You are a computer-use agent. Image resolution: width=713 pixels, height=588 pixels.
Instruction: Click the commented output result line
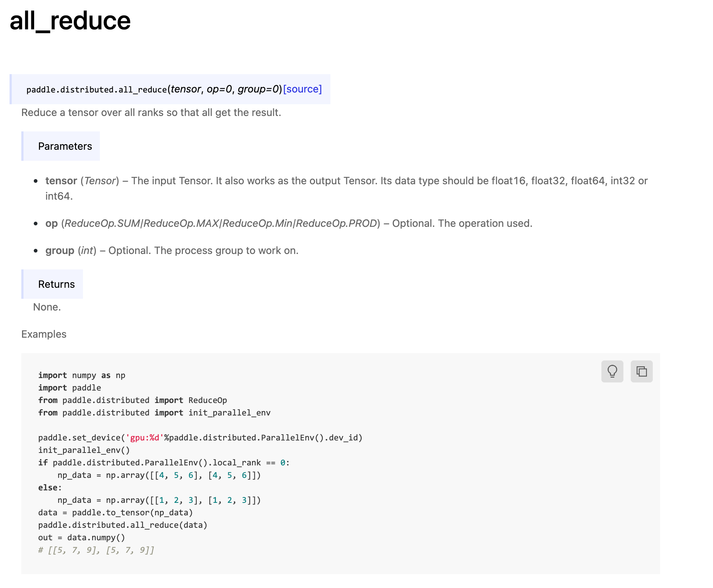click(x=96, y=550)
